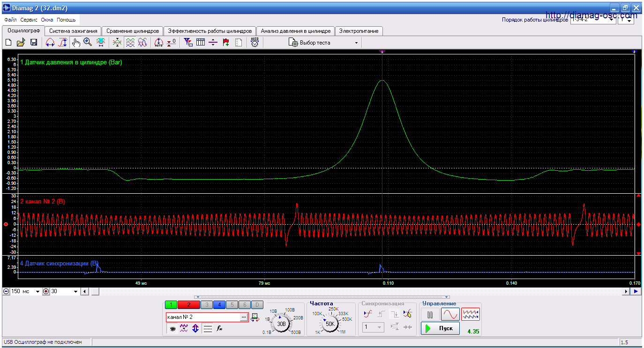Switch to Электропитание tab
This screenshot has width=644, height=348.
click(x=359, y=31)
